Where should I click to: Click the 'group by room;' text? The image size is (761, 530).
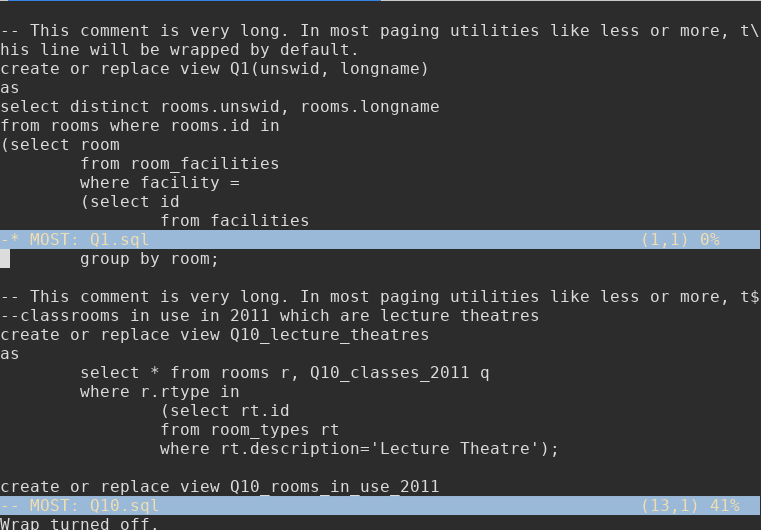149,259
